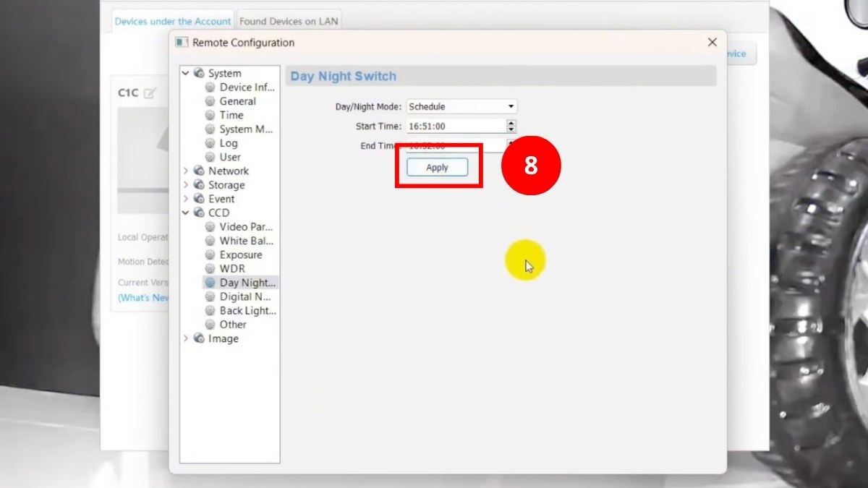Open the Day/Night Mode dropdown

click(x=461, y=106)
